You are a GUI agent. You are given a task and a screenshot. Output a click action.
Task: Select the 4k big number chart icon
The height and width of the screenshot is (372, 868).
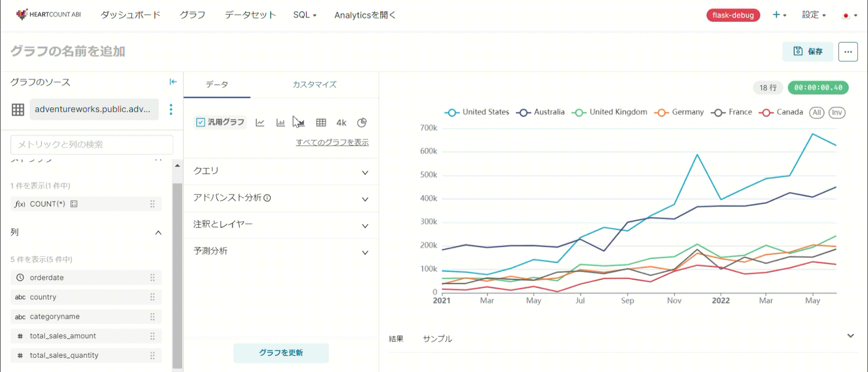(341, 123)
